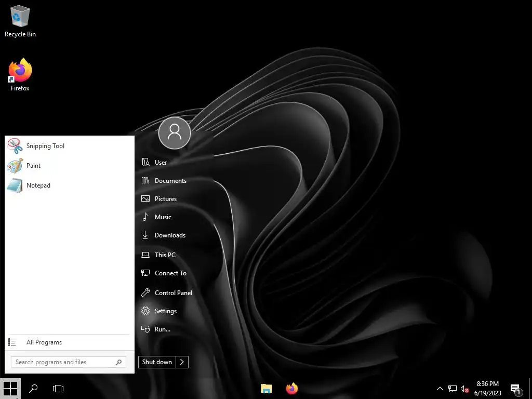Expand shut down options arrow
532x399 pixels.
(182, 362)
